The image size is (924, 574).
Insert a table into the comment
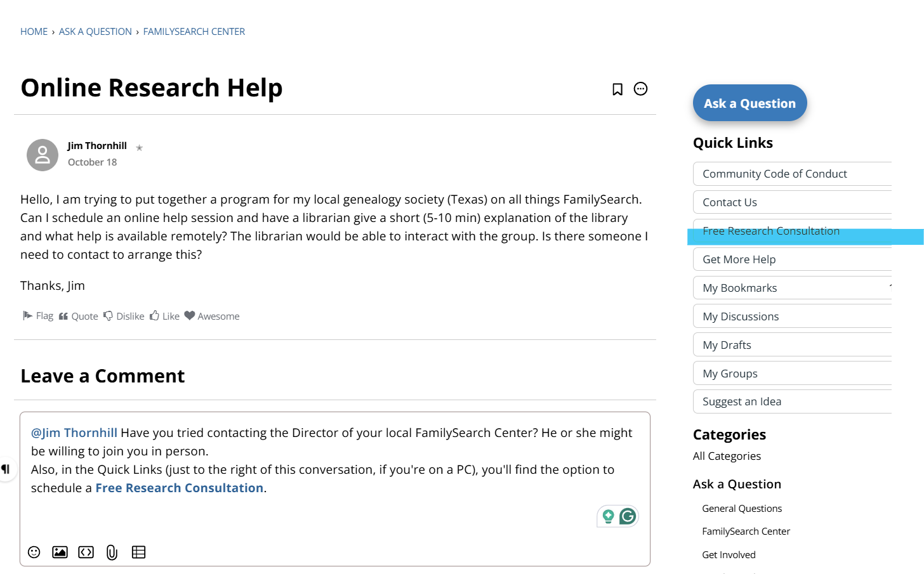pyautogui.click(x=138, y=552)
